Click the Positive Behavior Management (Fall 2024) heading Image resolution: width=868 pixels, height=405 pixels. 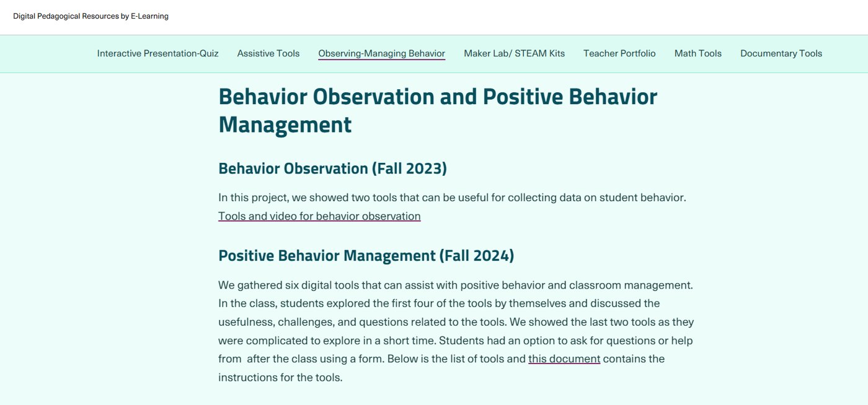[366, 255]
